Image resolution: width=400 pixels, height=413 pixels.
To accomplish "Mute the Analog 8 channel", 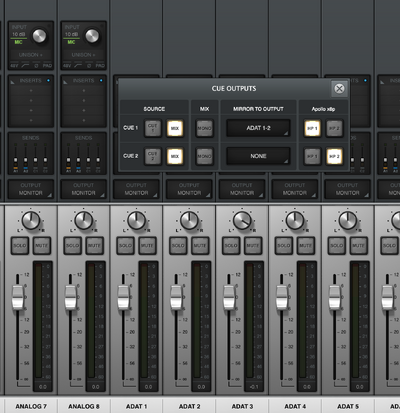I will (x=94, y=245).
